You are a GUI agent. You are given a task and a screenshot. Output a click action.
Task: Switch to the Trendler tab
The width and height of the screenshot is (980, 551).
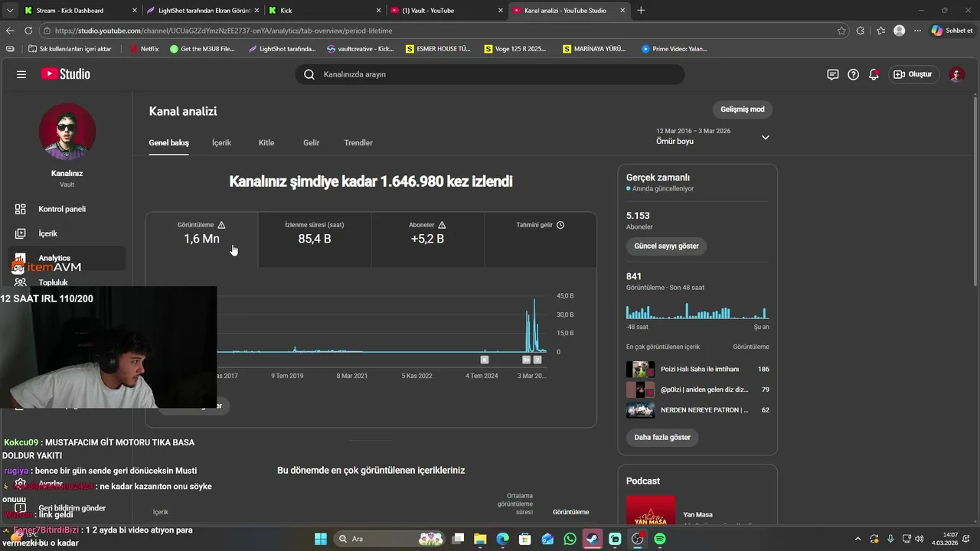(x=358, y=143)
